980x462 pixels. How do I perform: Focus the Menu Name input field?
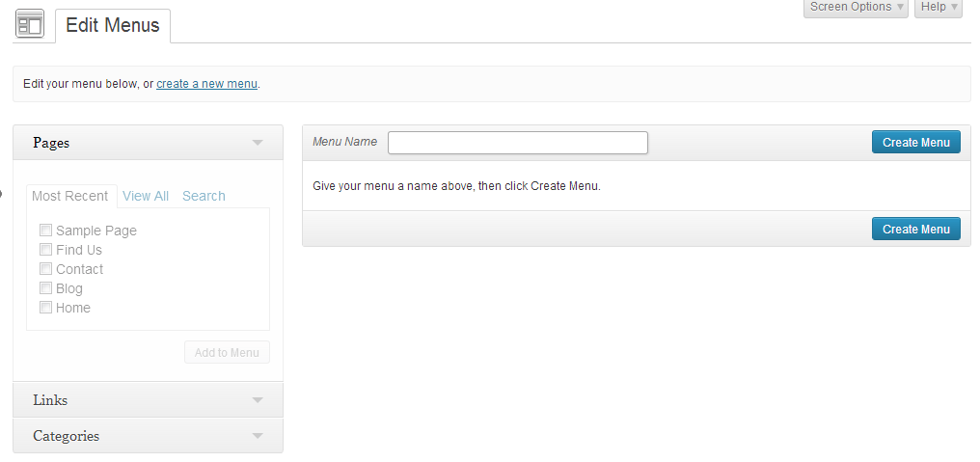(x=518, y=143)
